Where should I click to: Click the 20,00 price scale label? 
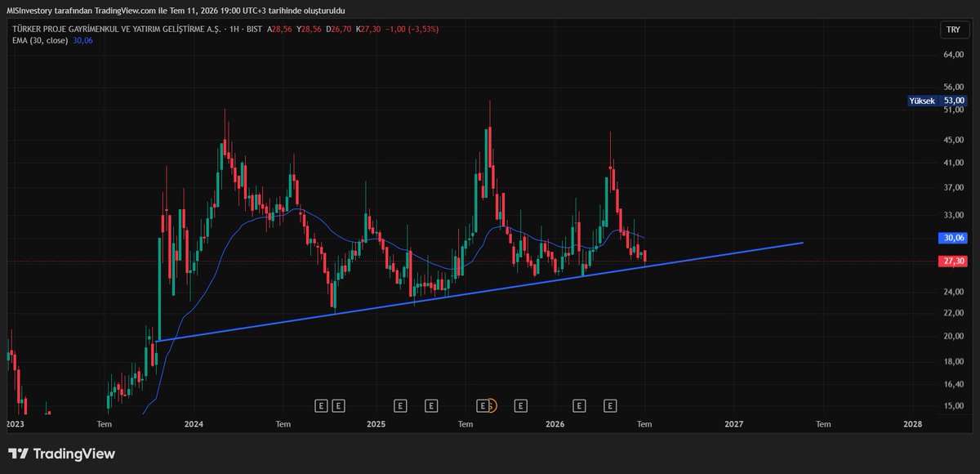tap(954, 336)
